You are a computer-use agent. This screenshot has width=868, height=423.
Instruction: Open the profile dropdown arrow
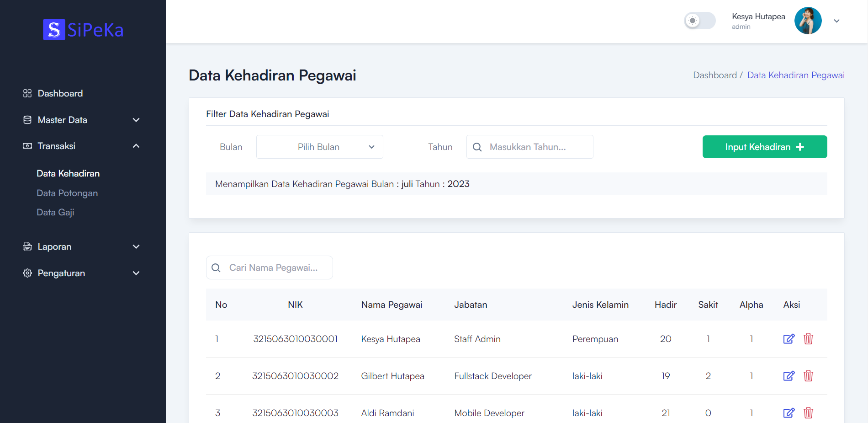pos(837,21)
